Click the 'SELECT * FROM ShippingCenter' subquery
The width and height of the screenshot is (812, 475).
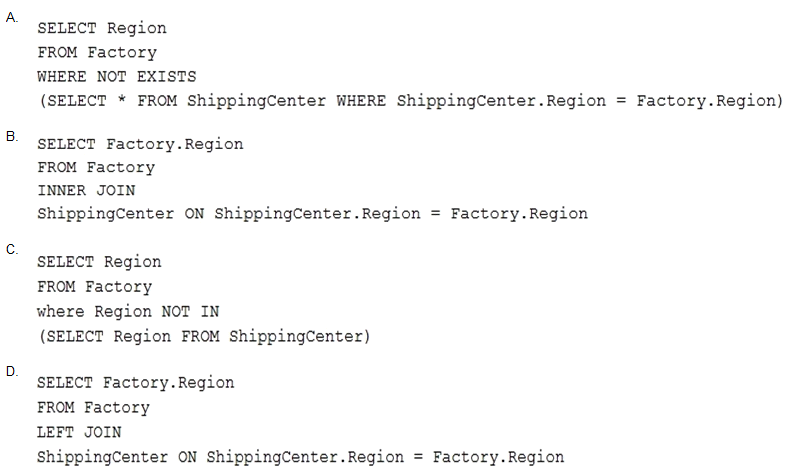[411, 100]
